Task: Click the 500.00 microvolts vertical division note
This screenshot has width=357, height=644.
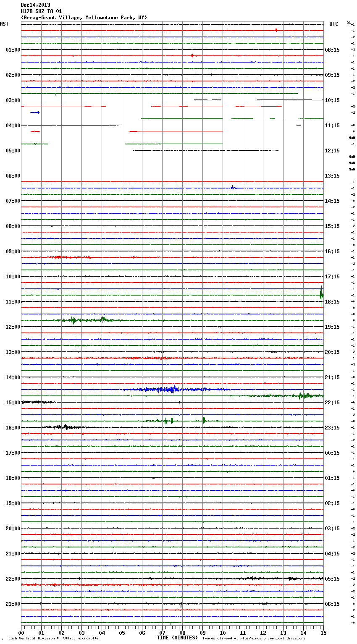Action: coord(53,639)
